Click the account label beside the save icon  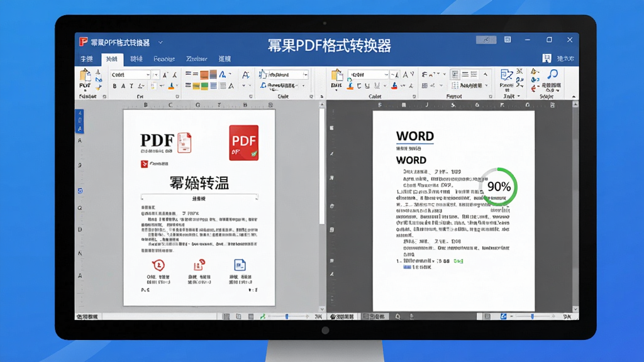point(565,58)
